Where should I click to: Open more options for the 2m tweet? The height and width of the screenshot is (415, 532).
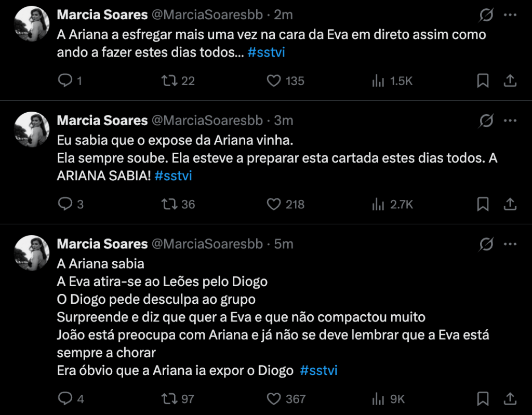tap(510, 15)
